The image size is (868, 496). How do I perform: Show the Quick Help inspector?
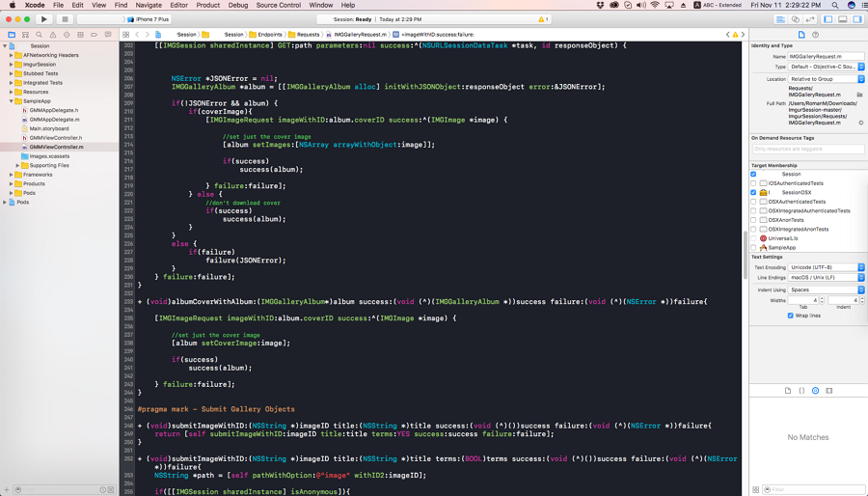815,35
